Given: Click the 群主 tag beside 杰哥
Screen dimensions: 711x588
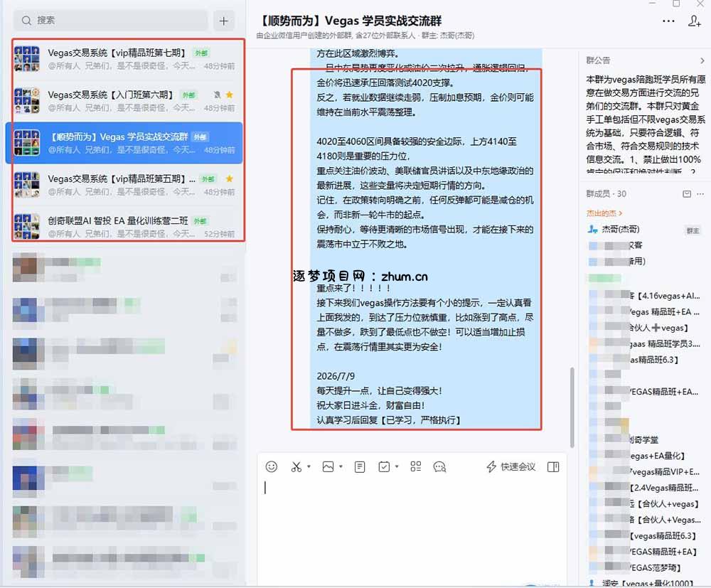Looking at the screenshot, I should click(693, 230).
